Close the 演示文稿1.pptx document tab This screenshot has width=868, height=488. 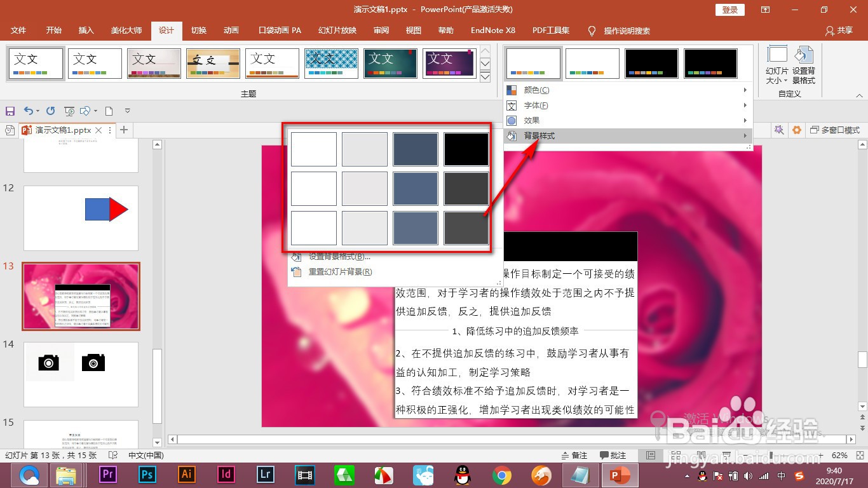(98, 130)
